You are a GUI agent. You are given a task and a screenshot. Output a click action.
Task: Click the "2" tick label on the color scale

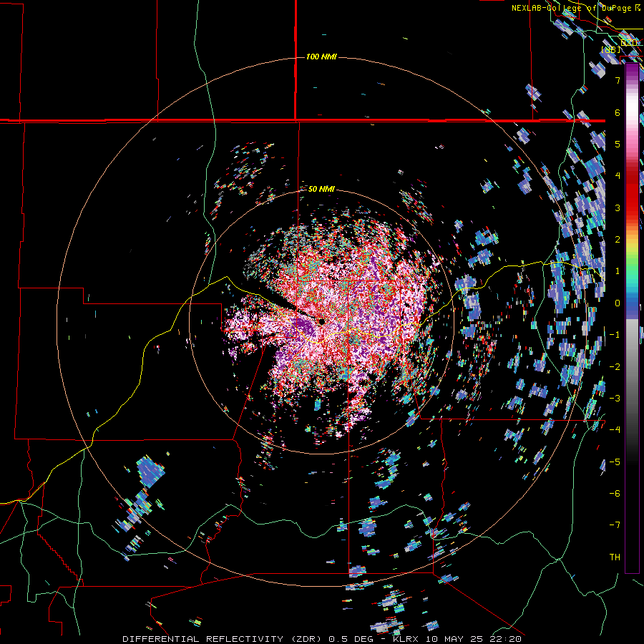(x=618, y=240)
